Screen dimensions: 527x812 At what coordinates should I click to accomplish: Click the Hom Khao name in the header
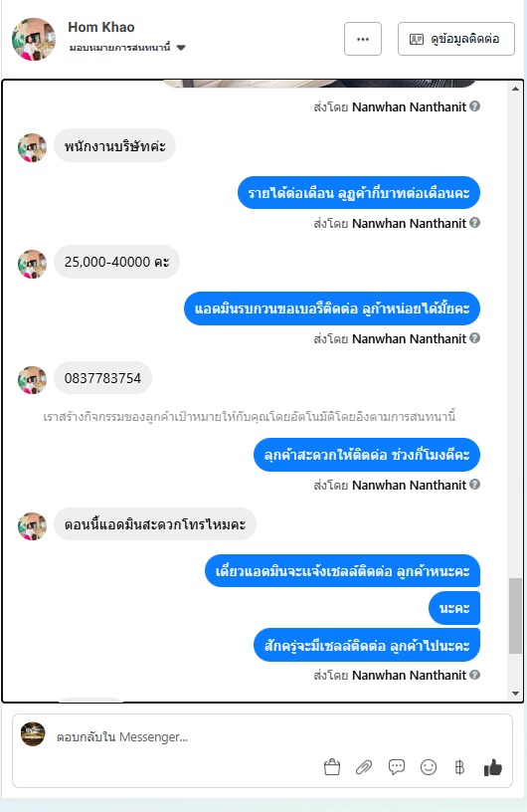click(101, 27)
